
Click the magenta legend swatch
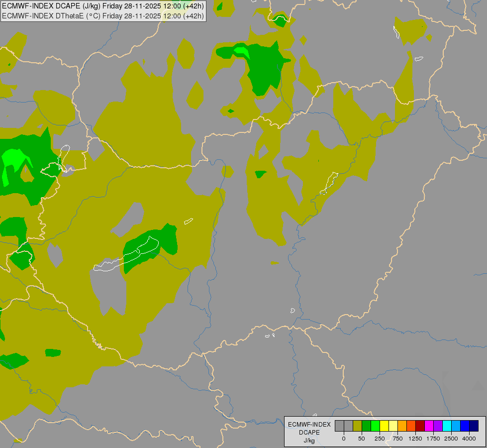pos(429,426)
